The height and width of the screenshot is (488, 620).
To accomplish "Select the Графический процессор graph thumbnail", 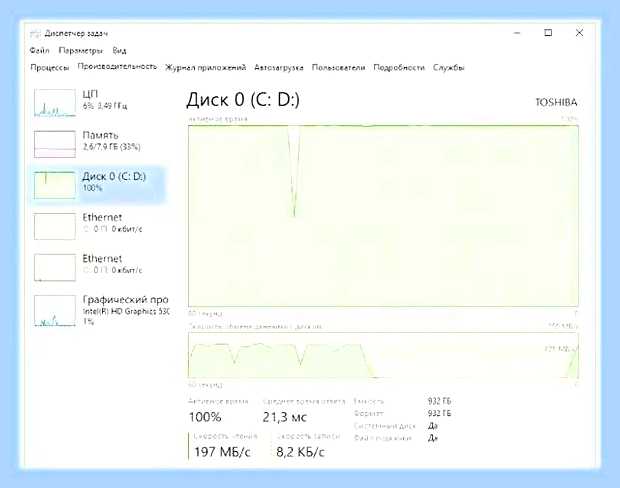I will click(55, 310).
